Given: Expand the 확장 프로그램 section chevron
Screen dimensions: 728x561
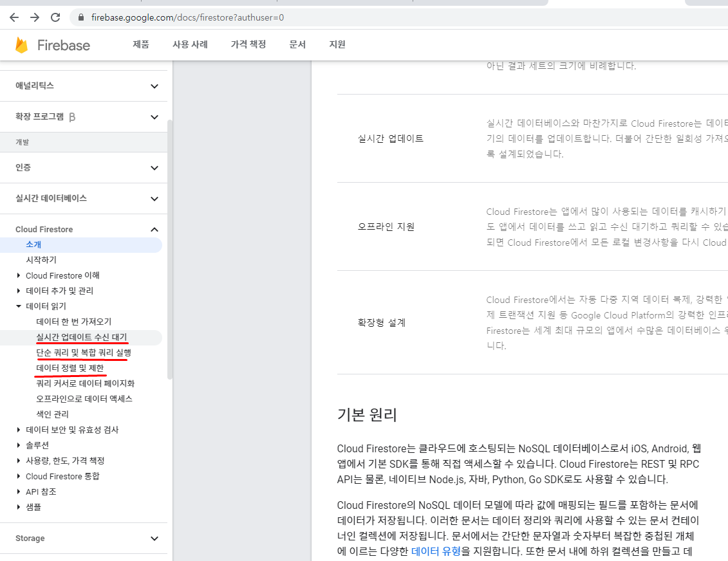Looking at the screenshot, I should pos(154,117).
